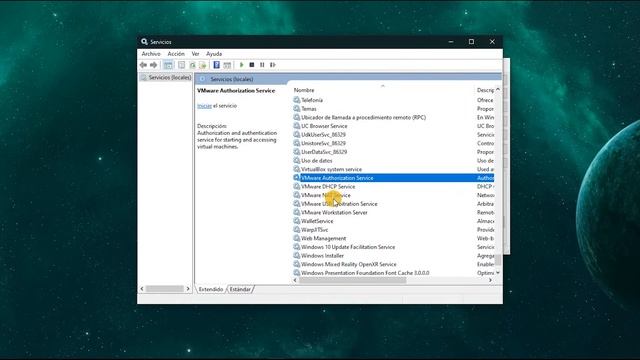
Task: Click the service list horizontal scroll left arrow
Action: click(x=295, y=280)
